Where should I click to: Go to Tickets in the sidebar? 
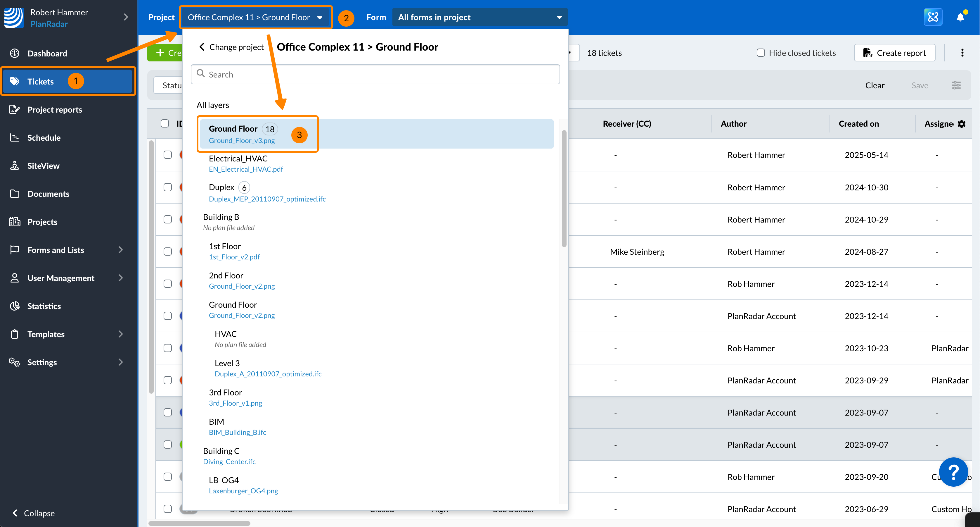[x=67, y=81]
